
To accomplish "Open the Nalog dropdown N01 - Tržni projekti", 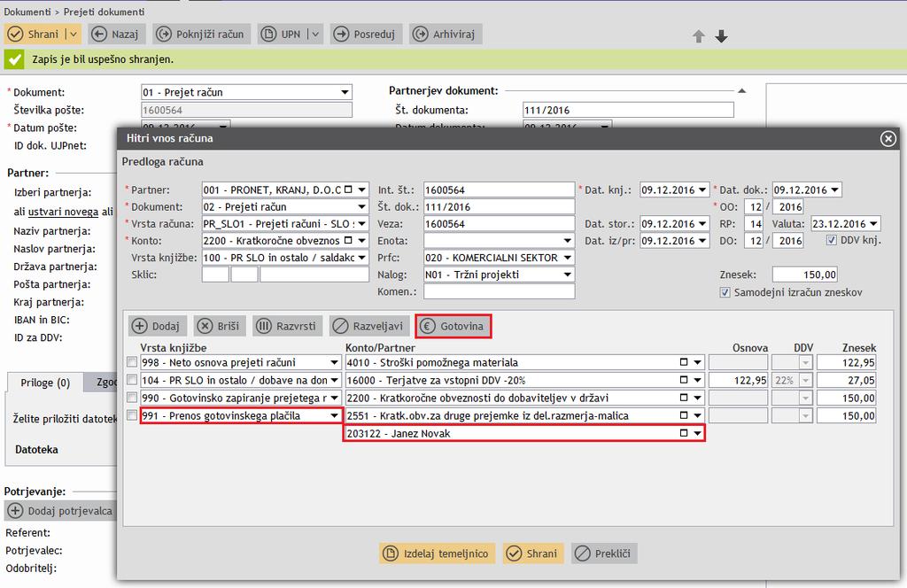I will [568, 275].
